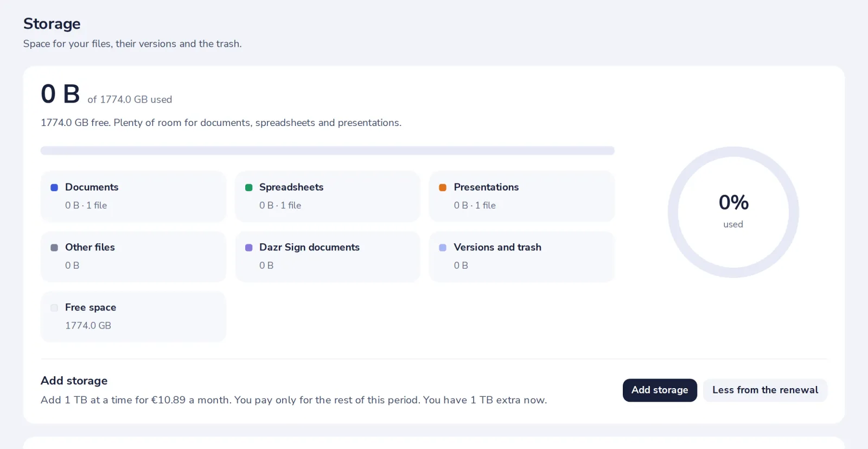Image resolution: width=868 pixels, height=449 pixels.
Task: Click '0 B · 1 file' under Presentations
Action: pos(475,205)
